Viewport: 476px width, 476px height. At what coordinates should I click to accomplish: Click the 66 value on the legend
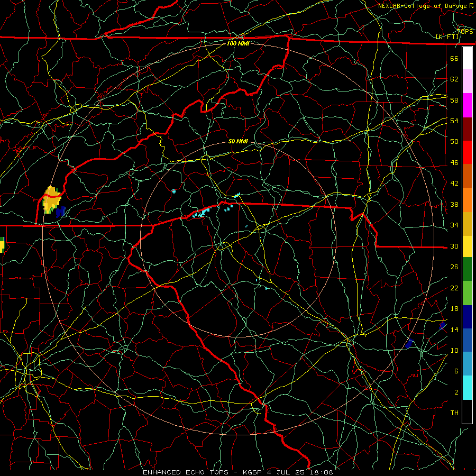(454, 58)
